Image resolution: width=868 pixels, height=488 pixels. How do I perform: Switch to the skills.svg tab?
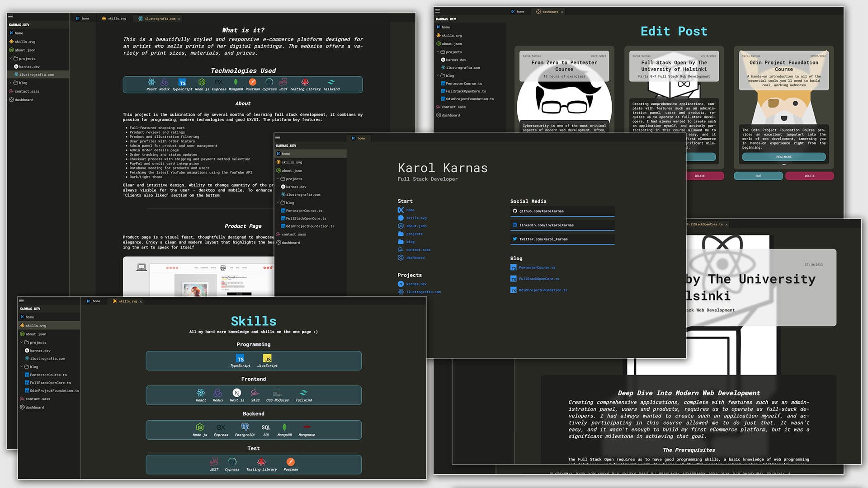click(114, 19)
